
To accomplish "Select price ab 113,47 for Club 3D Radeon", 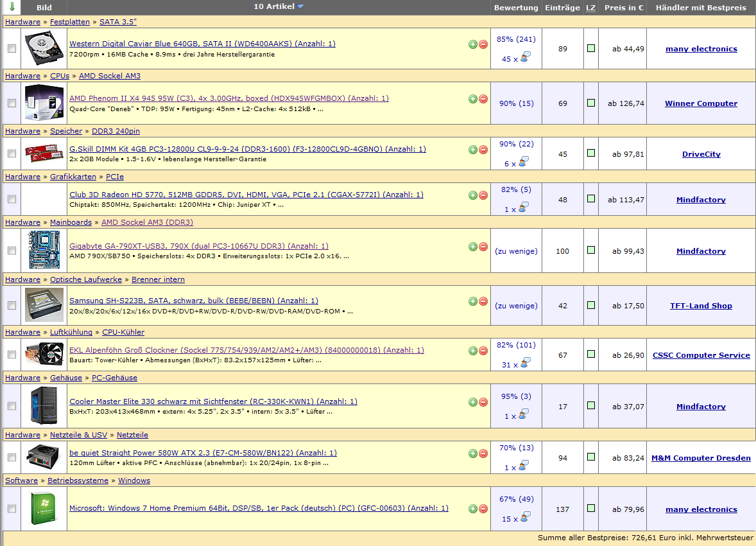I will pos(626,199).
